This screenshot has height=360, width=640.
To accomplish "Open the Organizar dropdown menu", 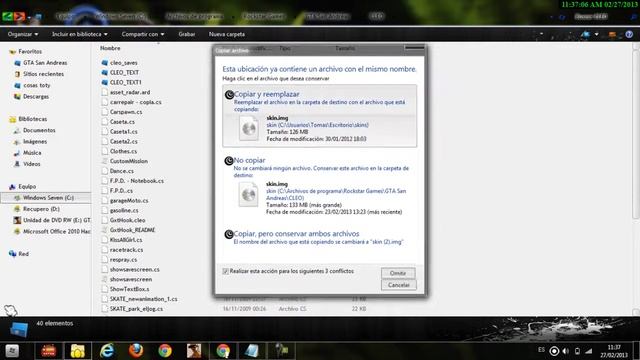I will (23, 34).
